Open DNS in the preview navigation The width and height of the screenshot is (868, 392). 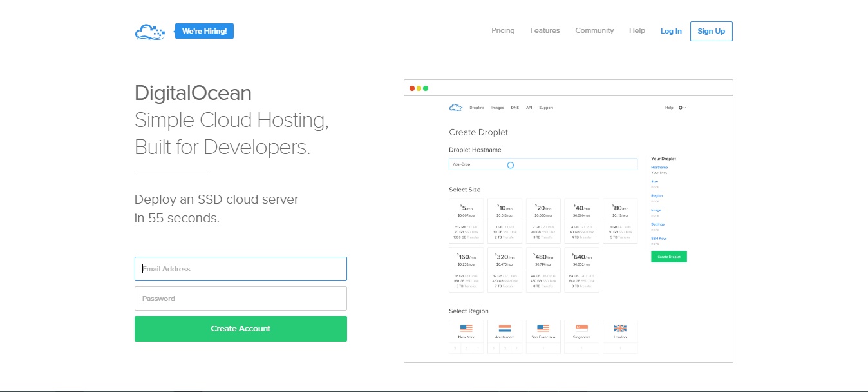tap(514, 108)
